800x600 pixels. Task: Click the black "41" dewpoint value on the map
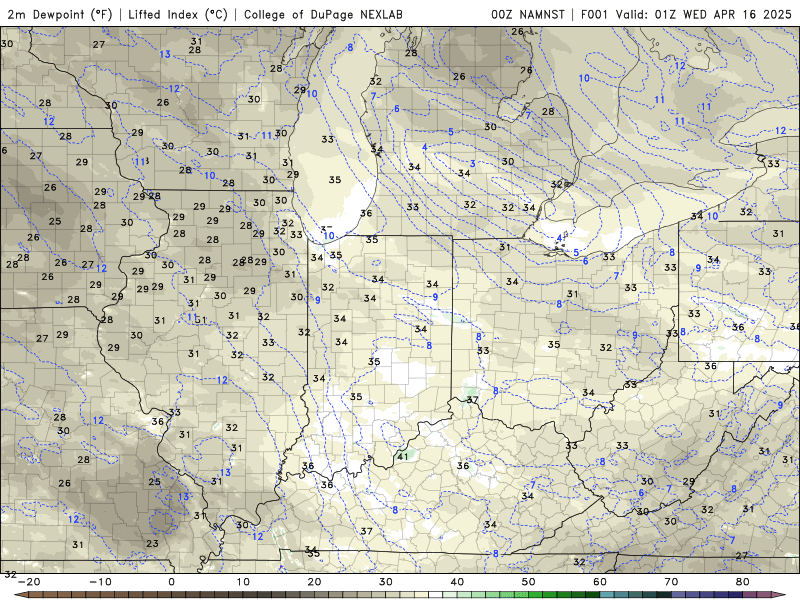tap(403, 456)
